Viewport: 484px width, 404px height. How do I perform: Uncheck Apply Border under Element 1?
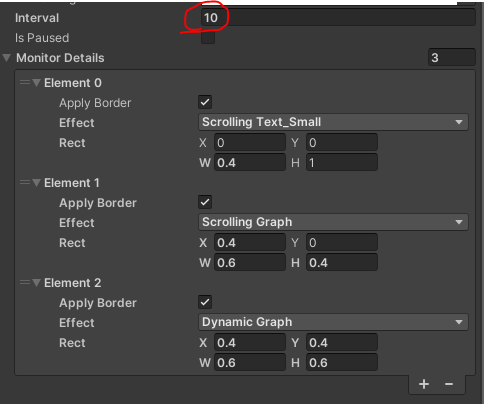tap(205, 202)
